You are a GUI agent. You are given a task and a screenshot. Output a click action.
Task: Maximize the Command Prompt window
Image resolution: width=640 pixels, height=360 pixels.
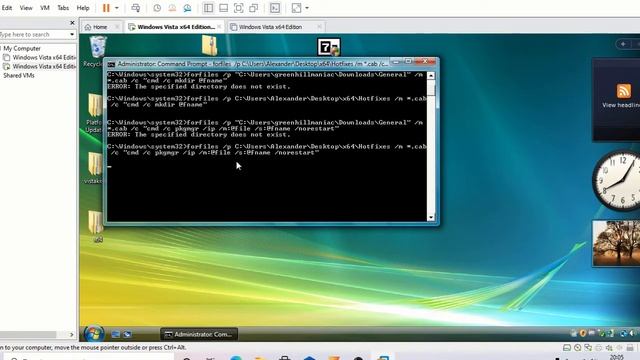coord(408,62)
